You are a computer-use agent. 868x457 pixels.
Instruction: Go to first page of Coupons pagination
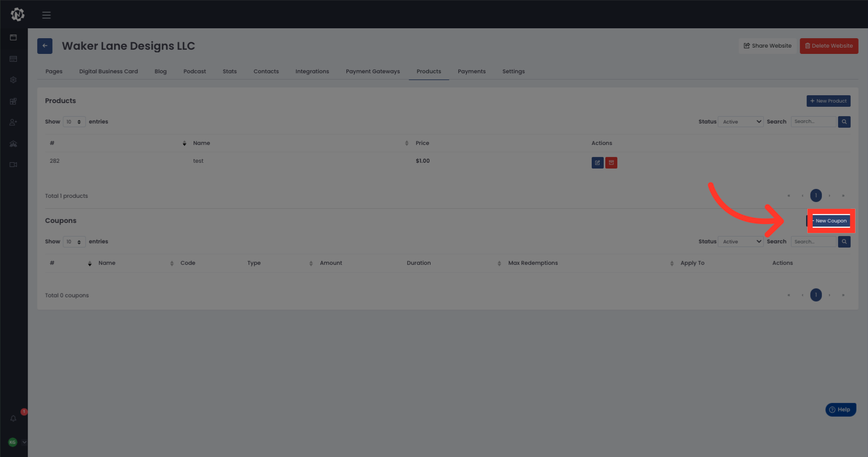pos(788,295)
